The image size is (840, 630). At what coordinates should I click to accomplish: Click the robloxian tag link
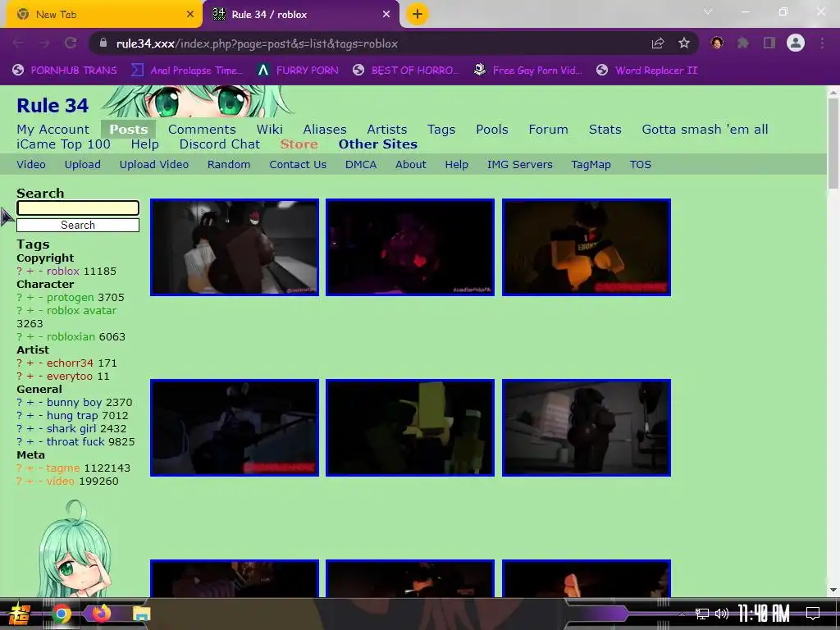(x=71, y=337)
